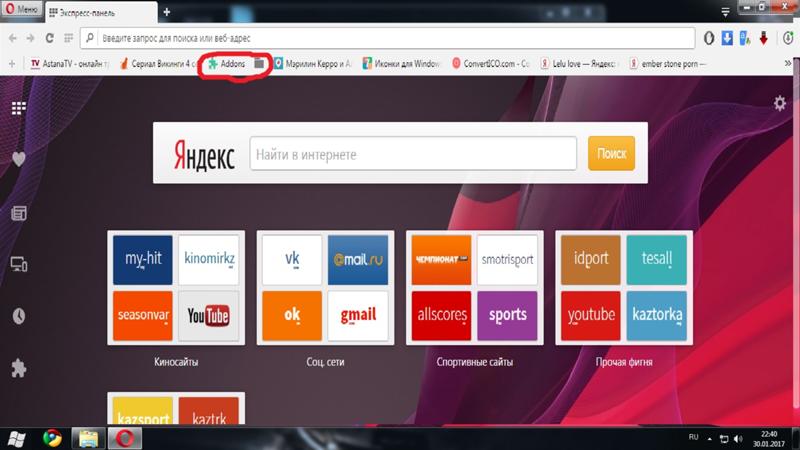800x450 pixels.
Task: Open the Мэрилин Керро bookmark
Action: tap(313, 64)
